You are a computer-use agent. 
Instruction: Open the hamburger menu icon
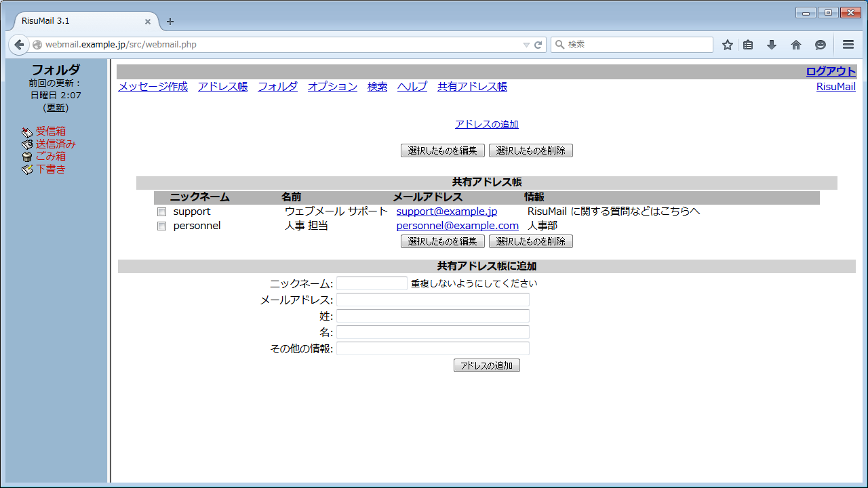[848, 45]
